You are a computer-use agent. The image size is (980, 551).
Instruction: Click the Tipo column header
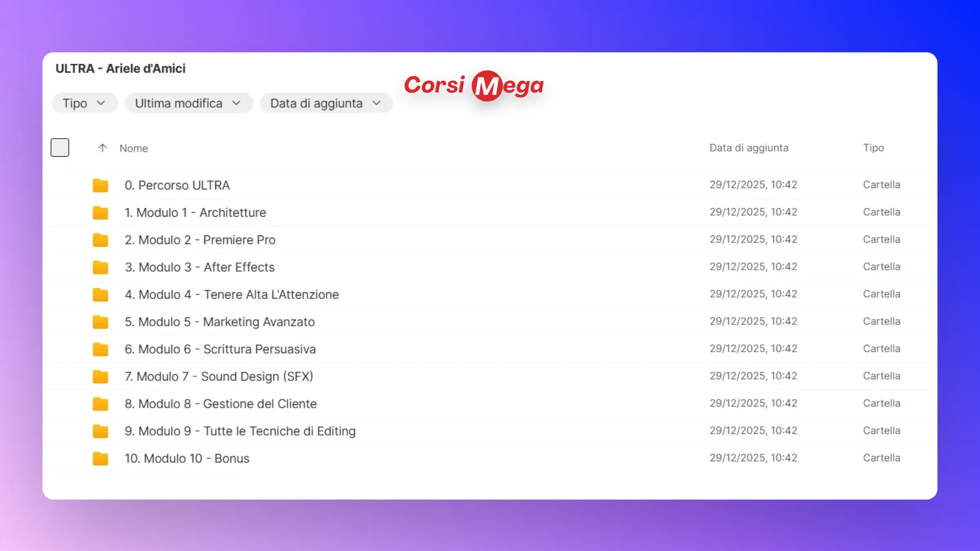tap(873, 148)
